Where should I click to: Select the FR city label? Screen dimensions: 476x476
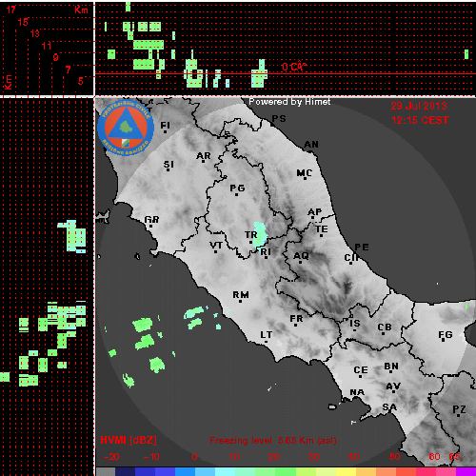click(296, 318)
